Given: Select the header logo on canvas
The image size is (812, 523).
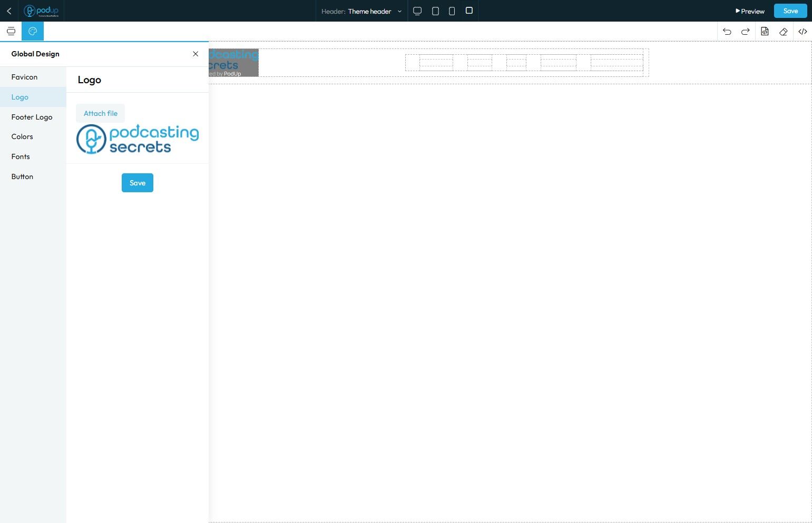Looking at the screenshot, I should 233,63.
